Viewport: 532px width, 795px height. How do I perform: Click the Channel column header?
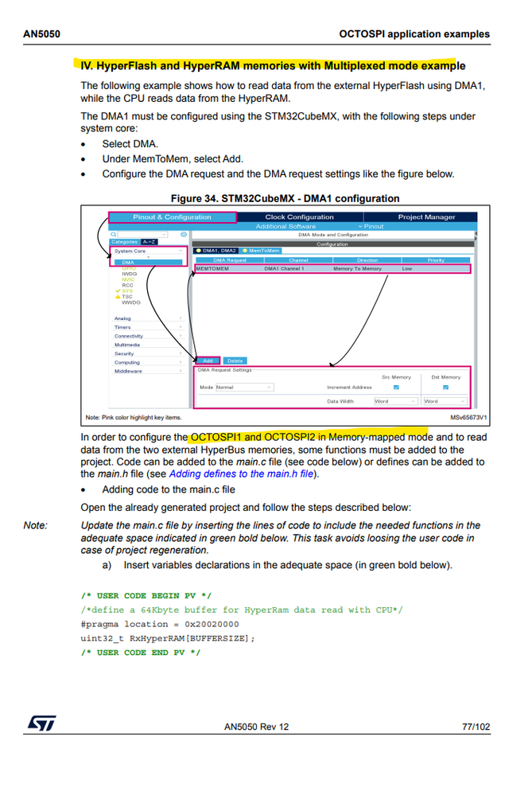click(x=298, y=260)
